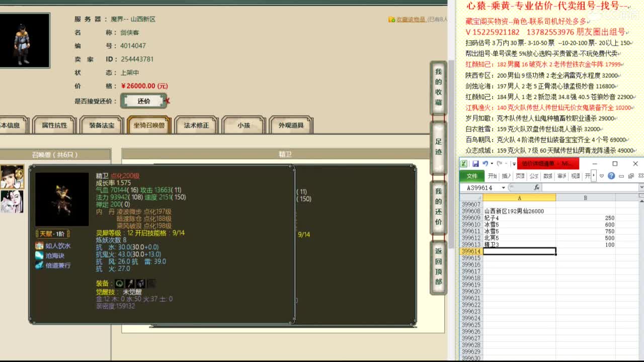Click the 精卫 pet preview image

[x=62, y=199]
